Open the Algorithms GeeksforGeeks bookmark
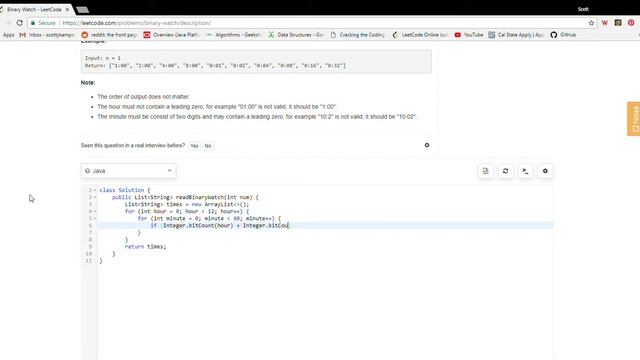Image resolution: width=640 pixels, height=360 pixels. coord(233,35)
